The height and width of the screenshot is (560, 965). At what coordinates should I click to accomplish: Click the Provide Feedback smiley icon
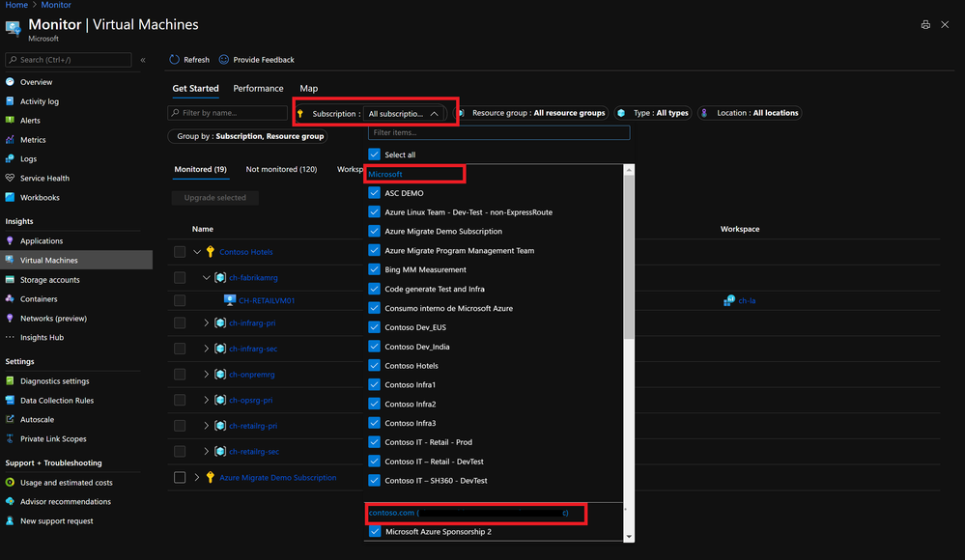point(224,60)
